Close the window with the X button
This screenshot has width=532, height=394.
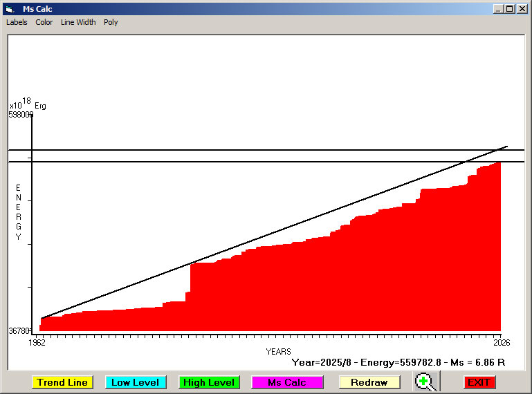tap(522, 9)
